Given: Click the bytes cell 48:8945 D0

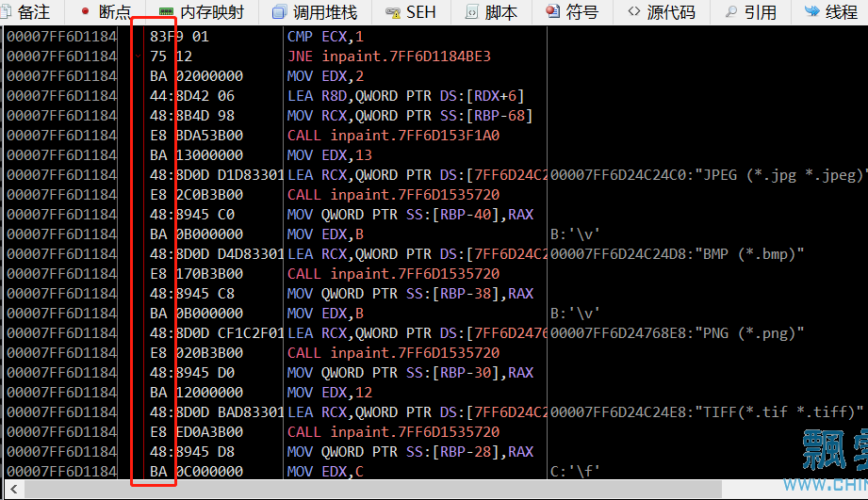Looking at the screenshot, I should (x=192, y=373).
